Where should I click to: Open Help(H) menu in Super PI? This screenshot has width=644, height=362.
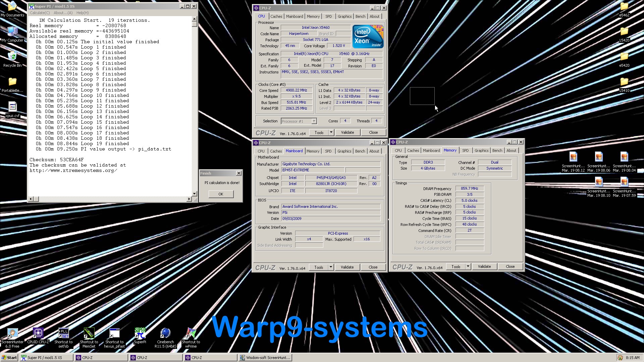pyautogui.click(x=83, y=13)
